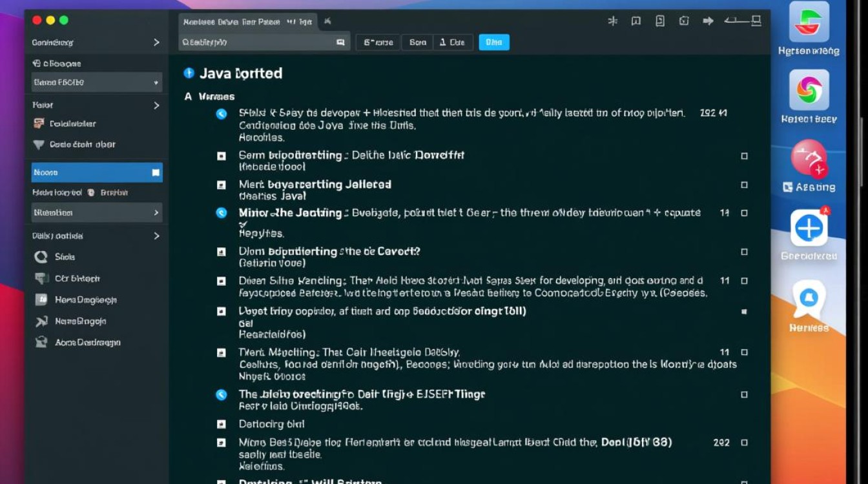The height and width of the screenshot is (484, 868).
Task: Check the right-side box on the 'Mert' row
Action: coord(744,185)
